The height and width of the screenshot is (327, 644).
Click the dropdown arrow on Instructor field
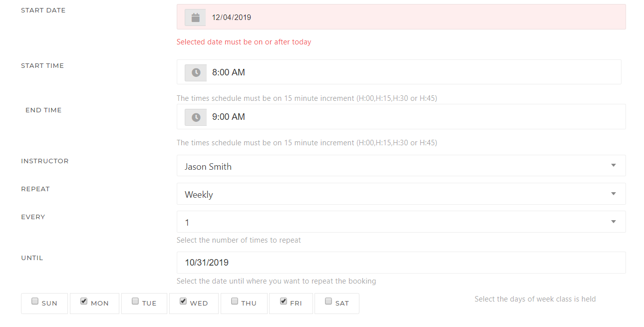pyautogui.click(x=614, y=166)
